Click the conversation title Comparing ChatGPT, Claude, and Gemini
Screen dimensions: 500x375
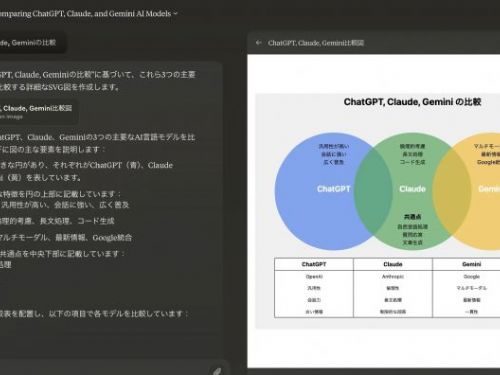tap(86, 14)
